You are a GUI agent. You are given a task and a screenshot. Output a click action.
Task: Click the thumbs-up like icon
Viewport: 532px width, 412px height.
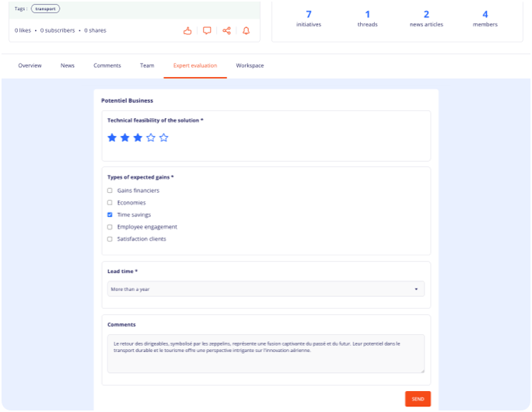click(187, 31)
